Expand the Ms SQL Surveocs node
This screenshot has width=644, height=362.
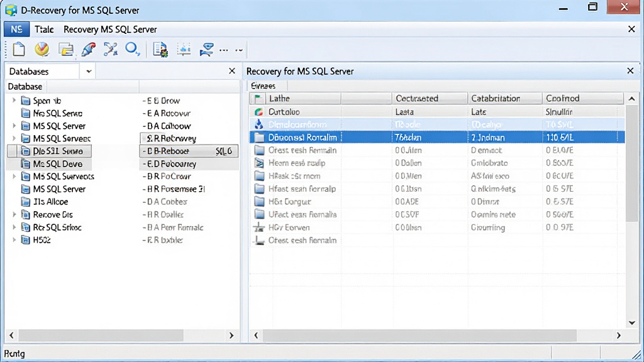(x=14, y=177)
